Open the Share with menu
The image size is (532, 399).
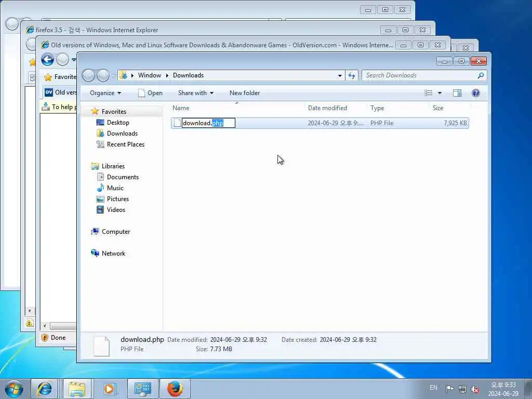(196, 93)
